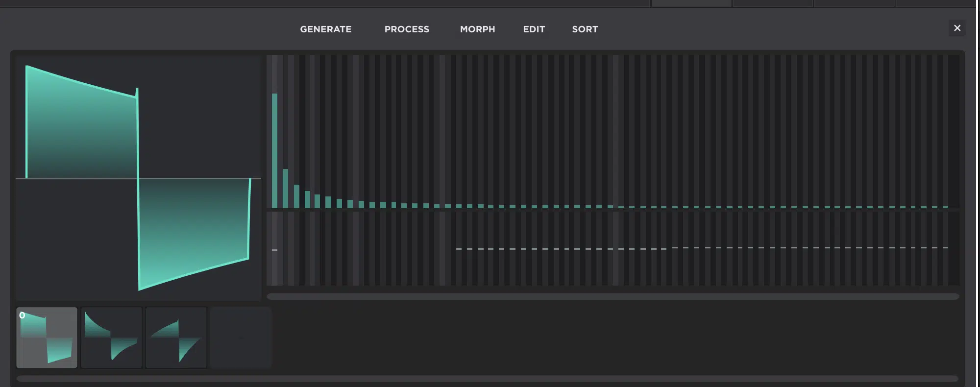Open the GENERATE menu
This screenshot has width=980, height=387.
[x=325, y=29]
